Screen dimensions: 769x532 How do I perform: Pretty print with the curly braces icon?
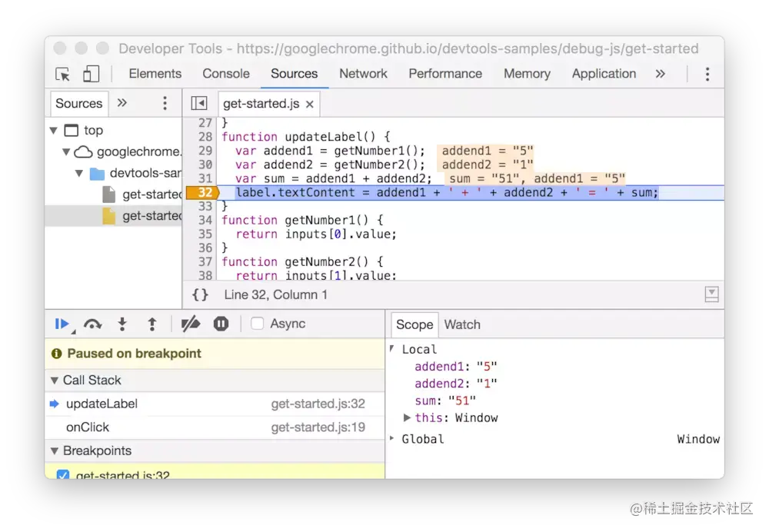(200, 294)
